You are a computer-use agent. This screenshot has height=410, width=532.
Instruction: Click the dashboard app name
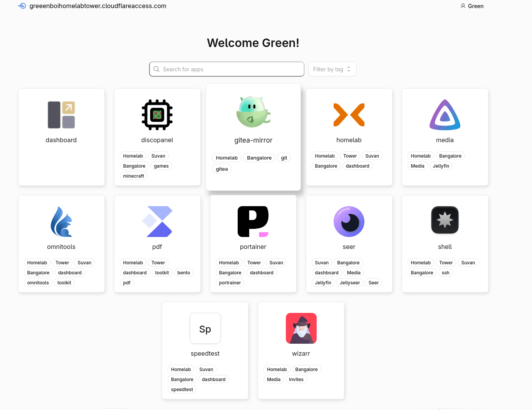pos(61,140)
